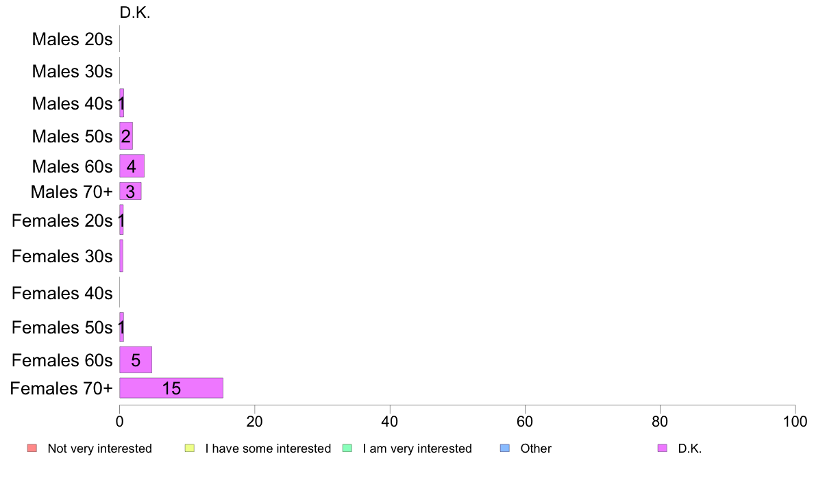
Task: Click the Females 50s bar labeled 1
Action: point(121,327)
